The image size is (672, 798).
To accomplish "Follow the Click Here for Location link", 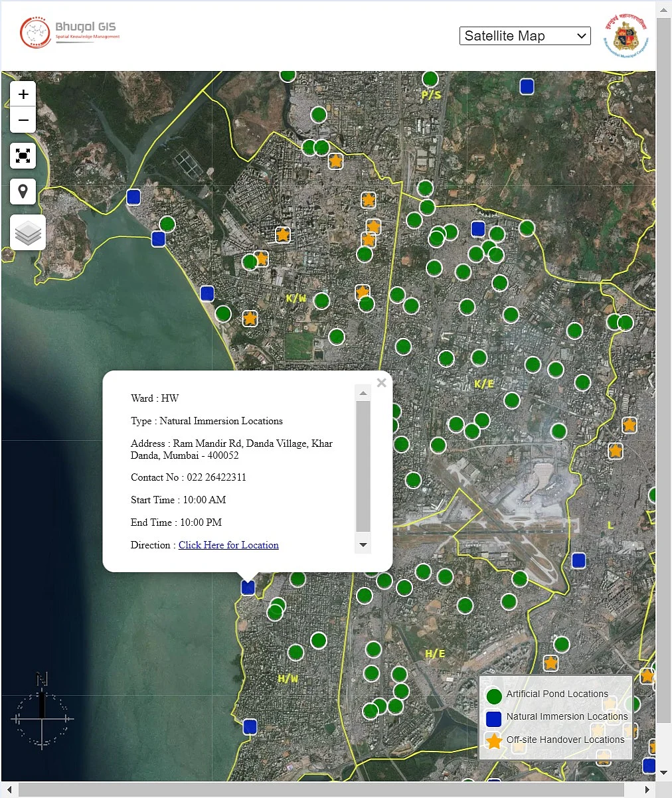I will (228, 545).
